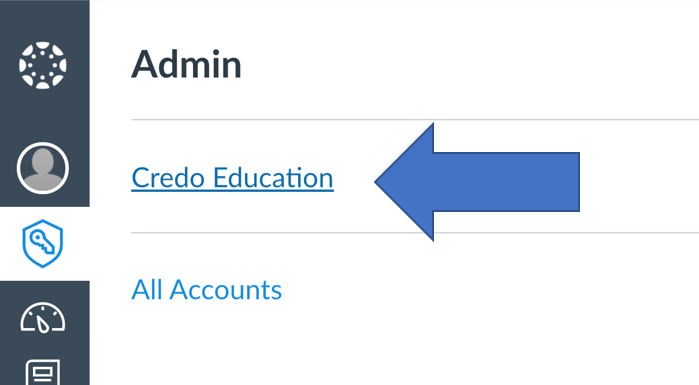Click the underlined Credo Education text

pyautogui.click(x=232, y=178)
